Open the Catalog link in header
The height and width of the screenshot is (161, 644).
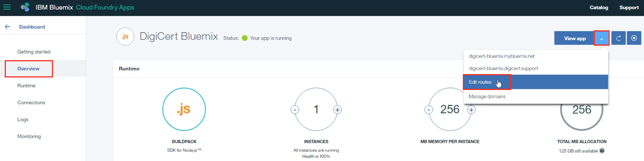(599, 8)
